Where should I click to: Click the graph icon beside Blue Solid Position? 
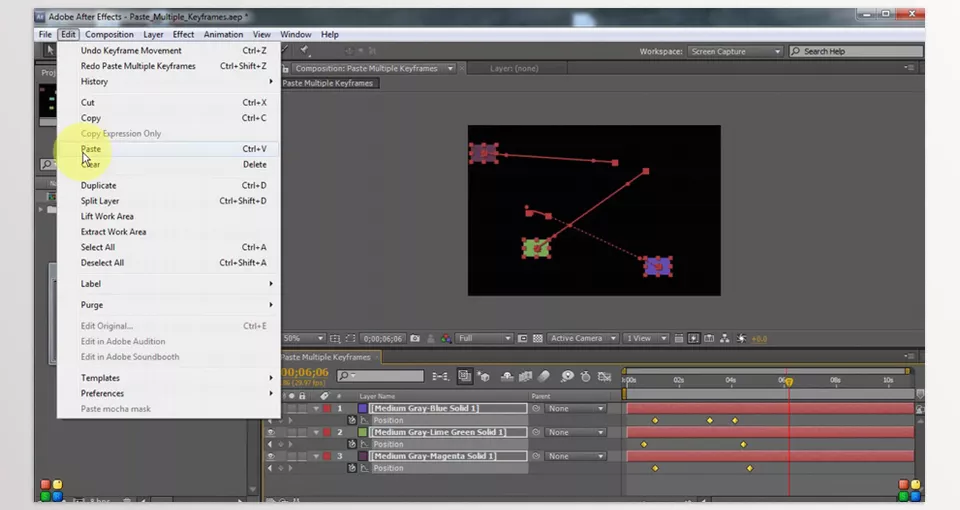(364, 421)
